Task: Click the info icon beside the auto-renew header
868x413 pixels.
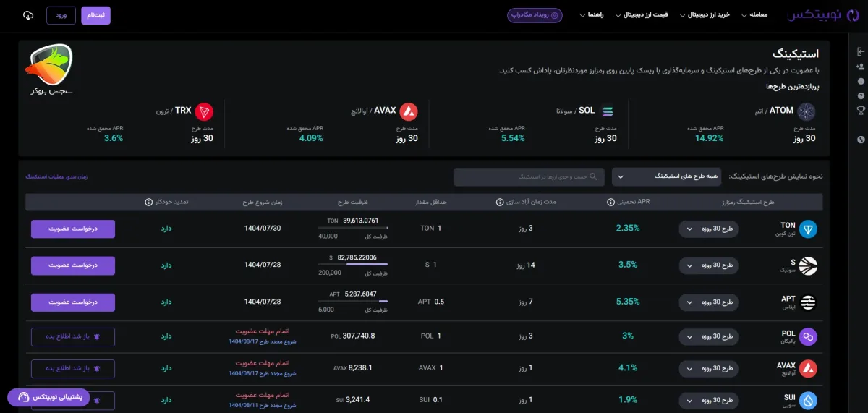Action: click(148, 203)
